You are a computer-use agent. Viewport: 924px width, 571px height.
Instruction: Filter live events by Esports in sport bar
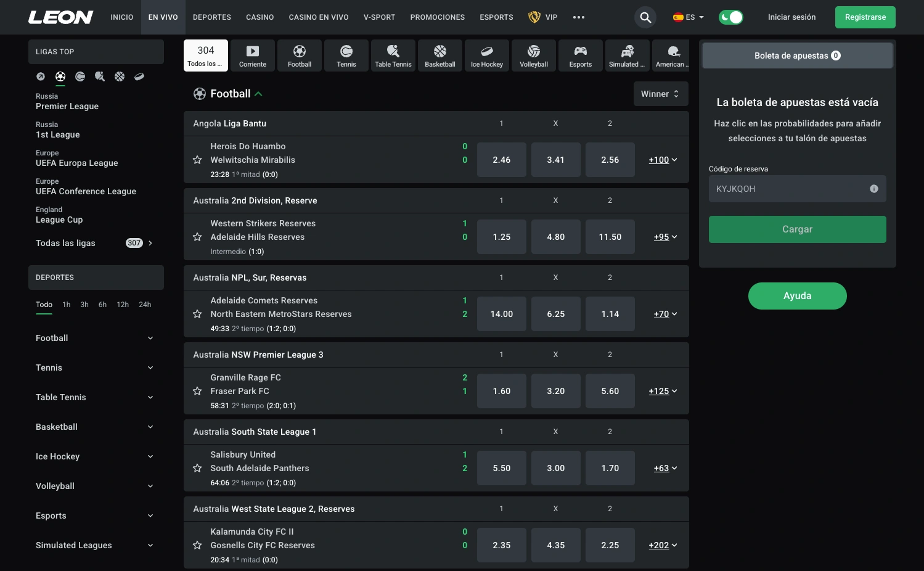point(581,55)
